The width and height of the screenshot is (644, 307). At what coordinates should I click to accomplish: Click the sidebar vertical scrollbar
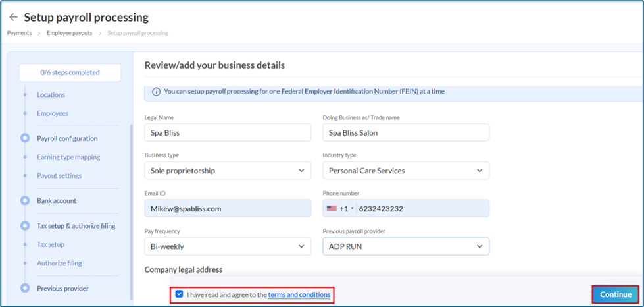pyautogui.click(x=132, y=212)
